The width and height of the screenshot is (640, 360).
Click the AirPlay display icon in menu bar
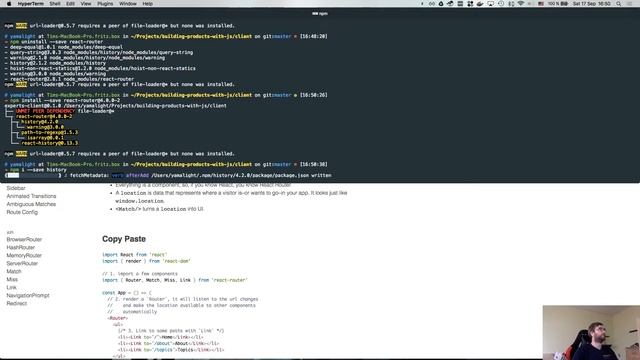pos(491,4)
